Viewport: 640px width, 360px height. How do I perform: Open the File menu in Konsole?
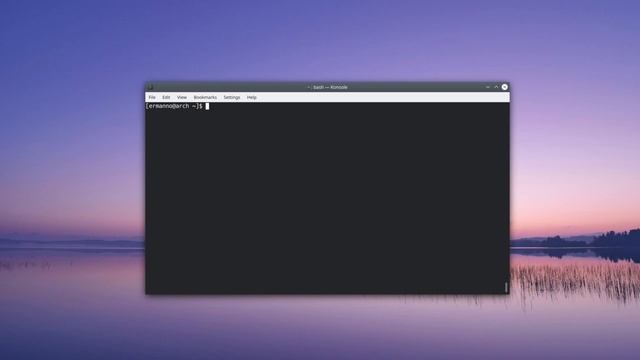pos(152,98)
